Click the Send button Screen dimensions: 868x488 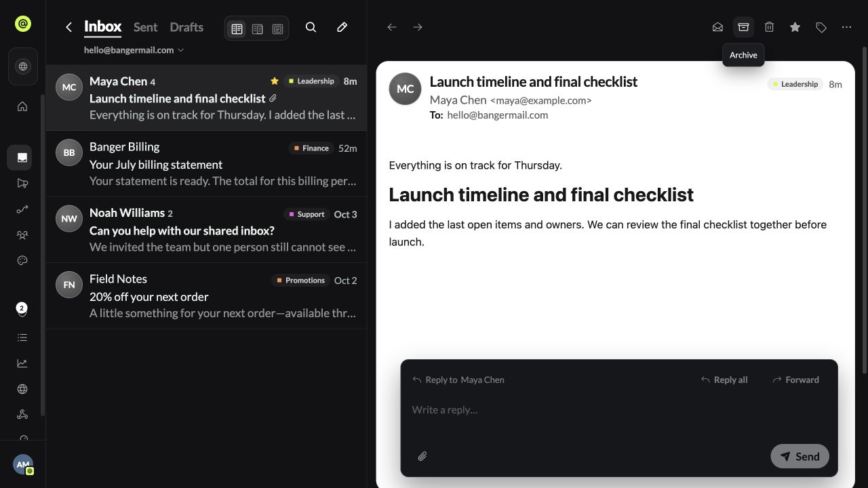pos(800,456)
